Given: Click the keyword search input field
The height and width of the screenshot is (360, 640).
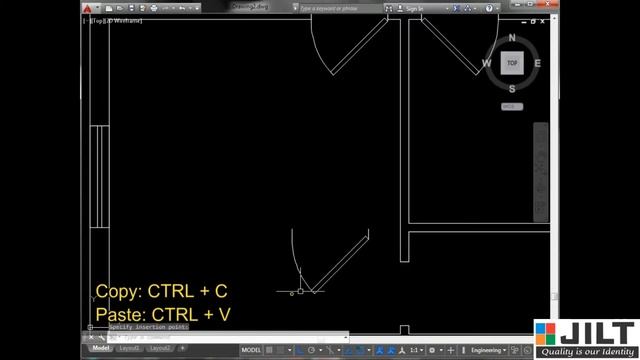Looking at the screenshot, I should 340,8.
